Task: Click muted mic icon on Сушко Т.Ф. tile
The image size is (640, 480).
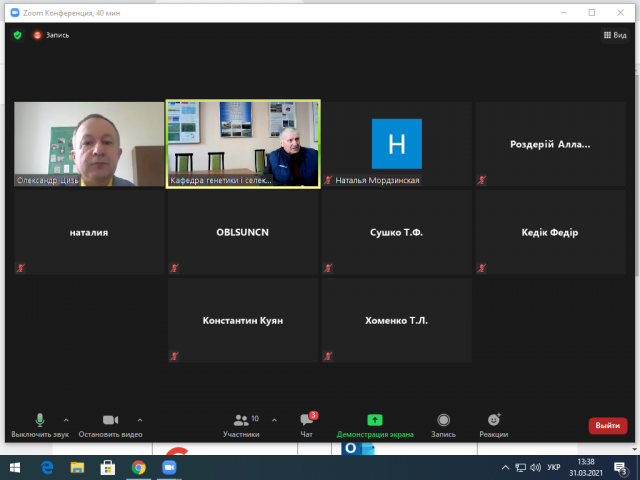Action: (328, 268)
